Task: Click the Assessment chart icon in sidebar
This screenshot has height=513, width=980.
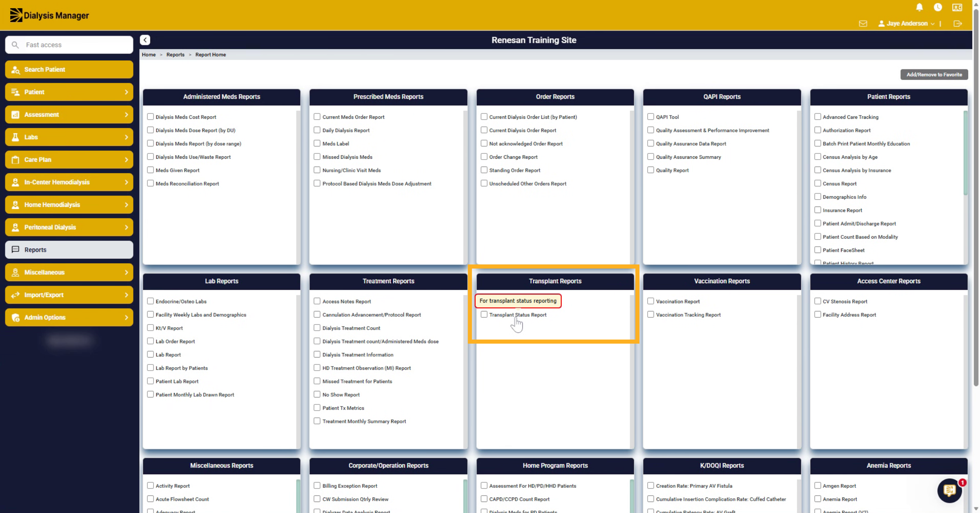Action: [15, 115]
